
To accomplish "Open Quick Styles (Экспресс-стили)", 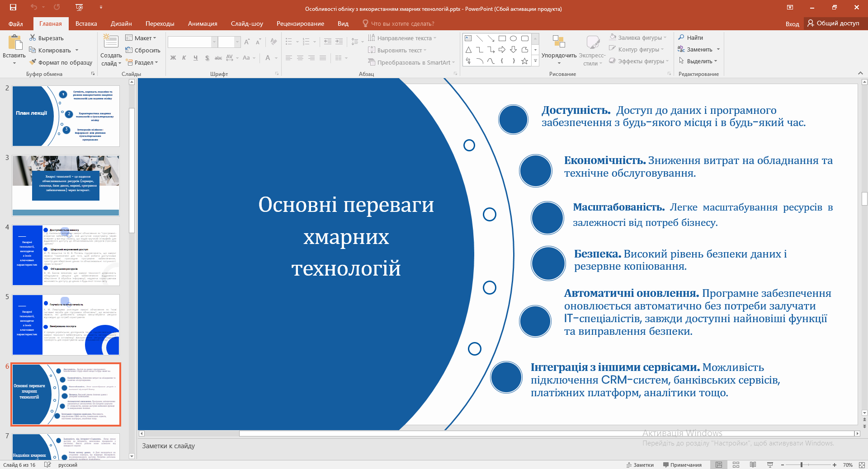I will [x=592, y=50].
